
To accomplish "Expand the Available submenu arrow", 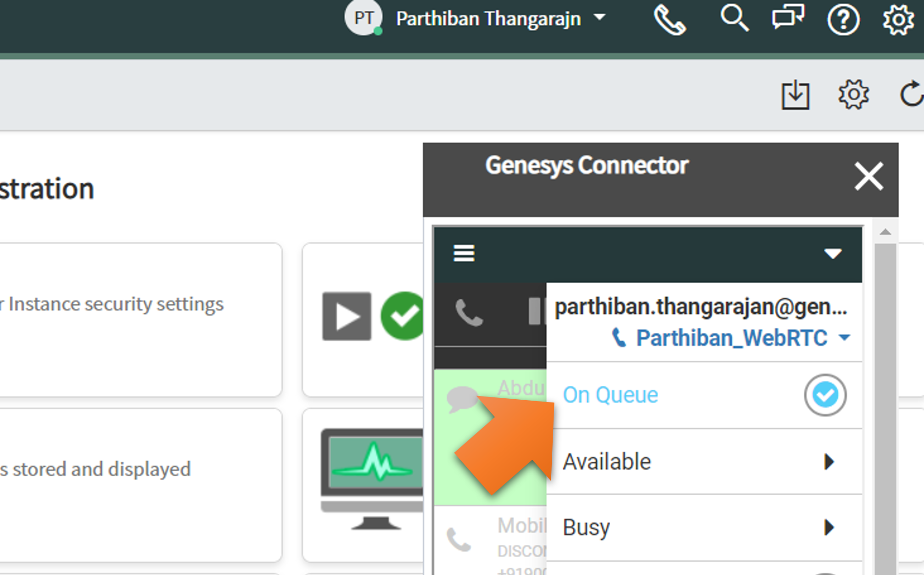I will click(x=829, y=462).
